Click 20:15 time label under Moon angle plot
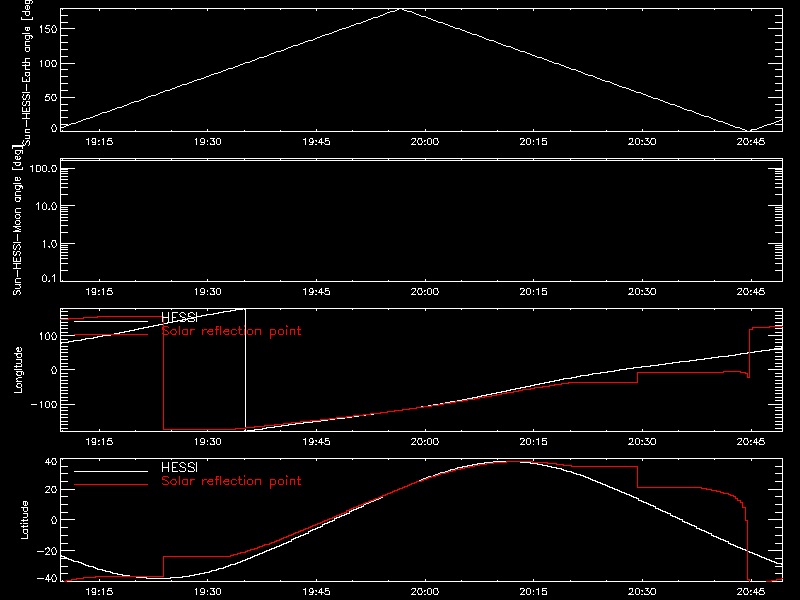Viewport: 800px width, 600px height. point(533,292)
